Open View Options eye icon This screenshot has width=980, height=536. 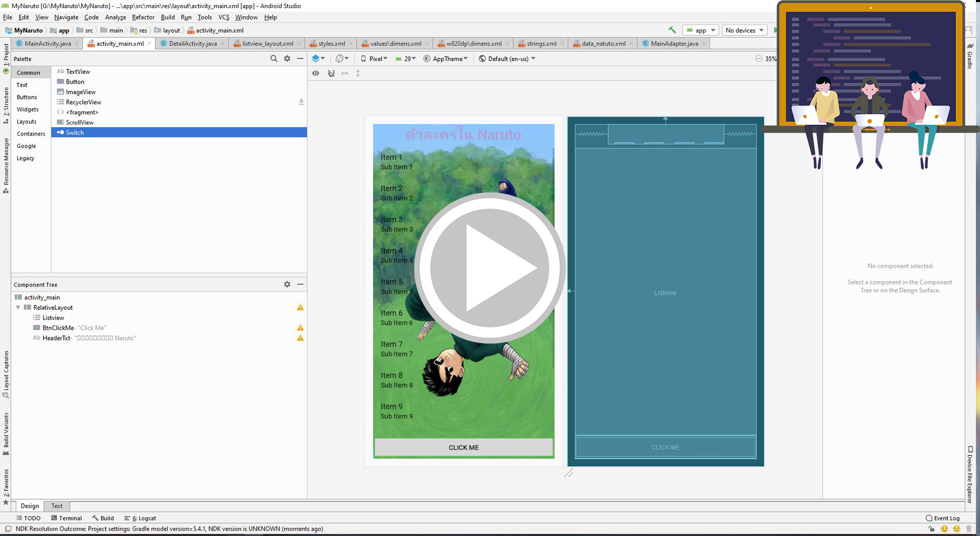click(316, 74)
